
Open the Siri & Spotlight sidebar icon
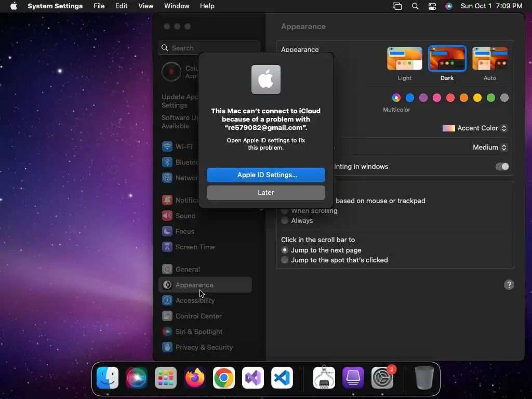coord(167,332)
